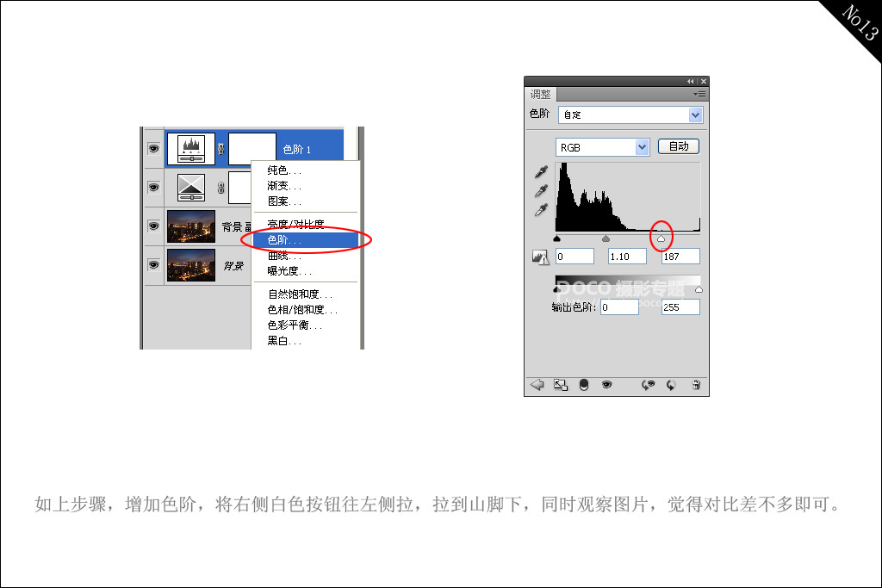Choose 色相/饱和度... from the menu
This screenshot has width=882, height=588.
pyautogui.click(x=306, y=310)
